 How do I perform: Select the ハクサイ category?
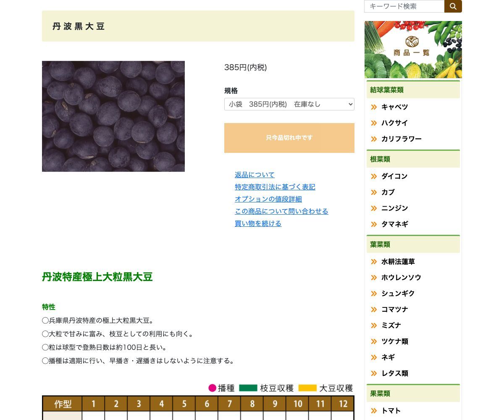[394, 123]
